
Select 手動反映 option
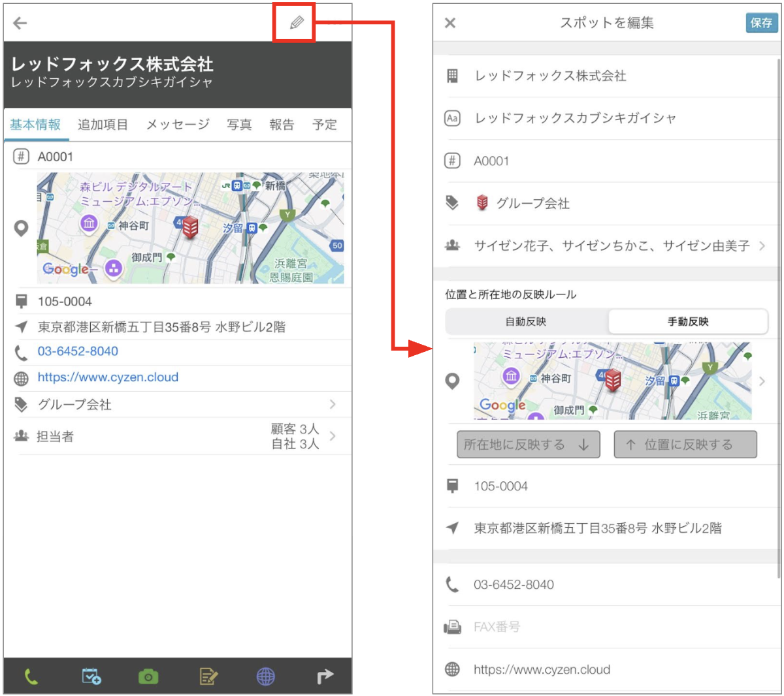(687, 321)
